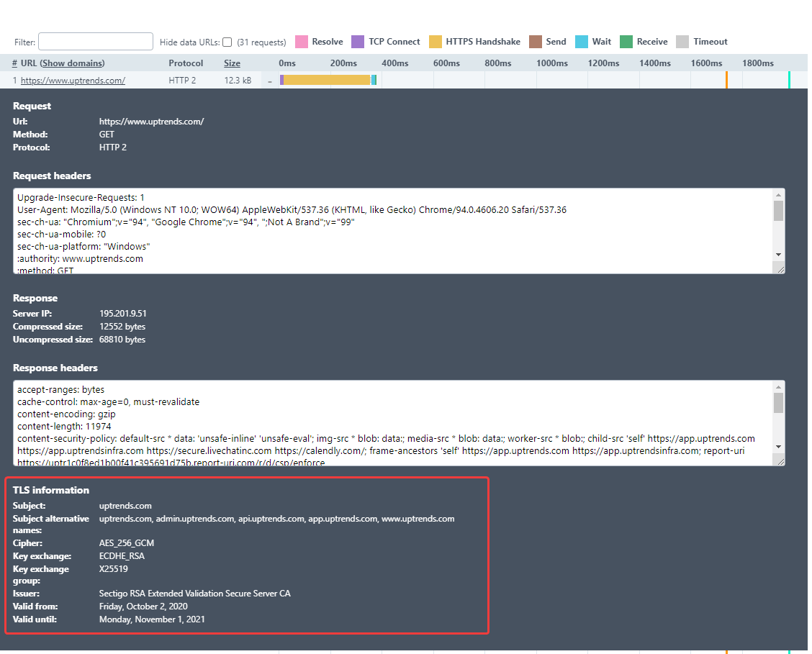Click the Request headers scrollbar thumb
Screen dimensions: 812x654
point(778,211)
